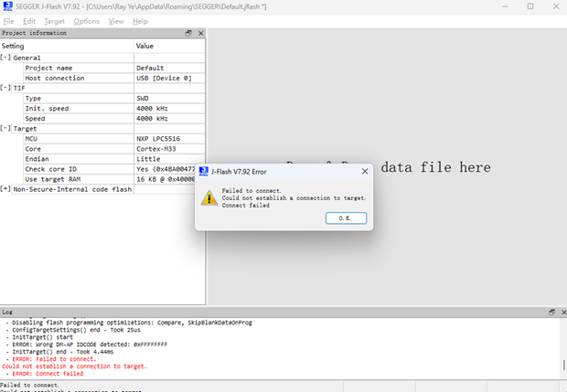This screenshot has height=392, width=567.
Task: Maximize the J-Flash window
Action: (x=530, y=6)
